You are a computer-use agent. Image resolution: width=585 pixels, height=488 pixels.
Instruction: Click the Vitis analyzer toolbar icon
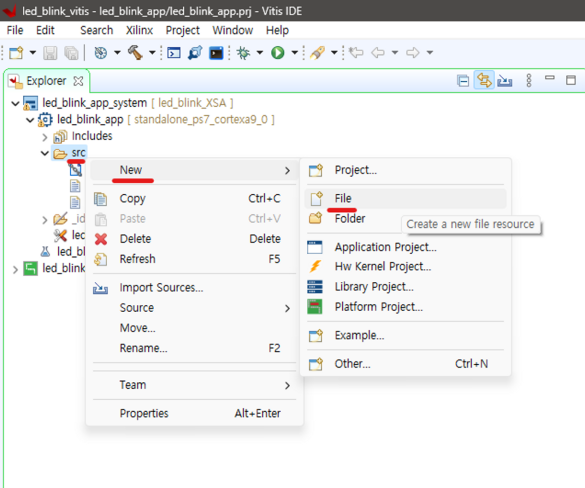pyautogui.click(x=195, y=53)
